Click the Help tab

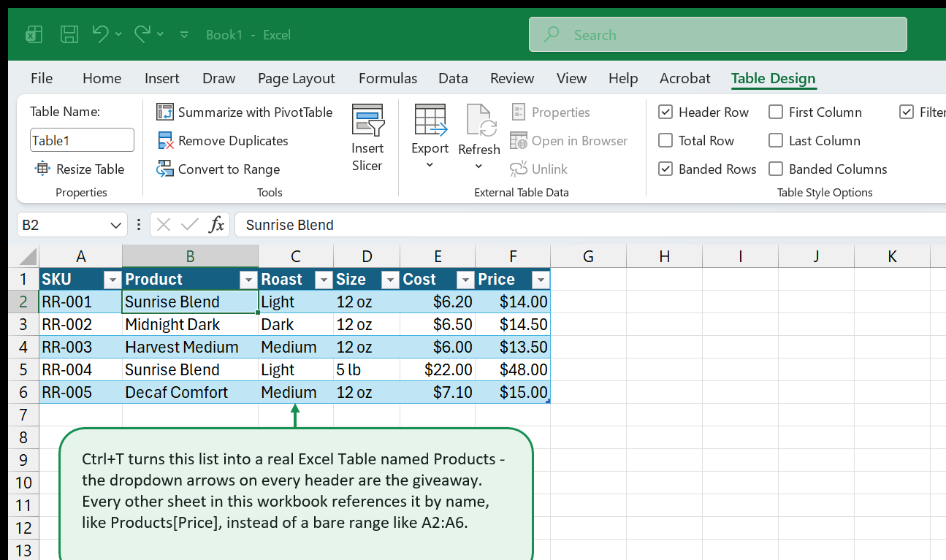click(623, 78)
